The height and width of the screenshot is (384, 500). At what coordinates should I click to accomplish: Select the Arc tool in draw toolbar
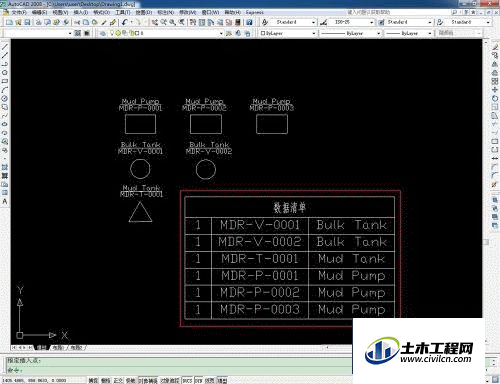pyautogui.click(x=5, y=90)
